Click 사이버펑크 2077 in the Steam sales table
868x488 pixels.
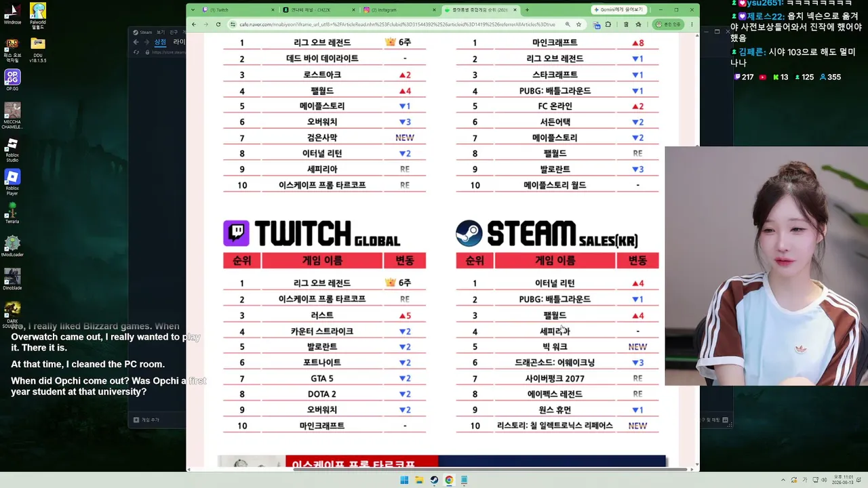[x=555, y=378]
